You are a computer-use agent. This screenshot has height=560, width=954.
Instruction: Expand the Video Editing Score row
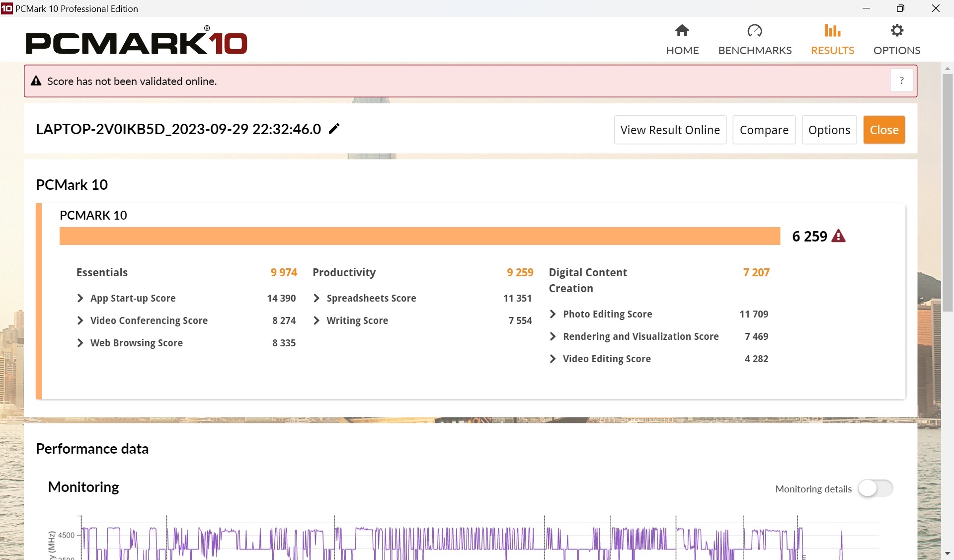point(553,359)
